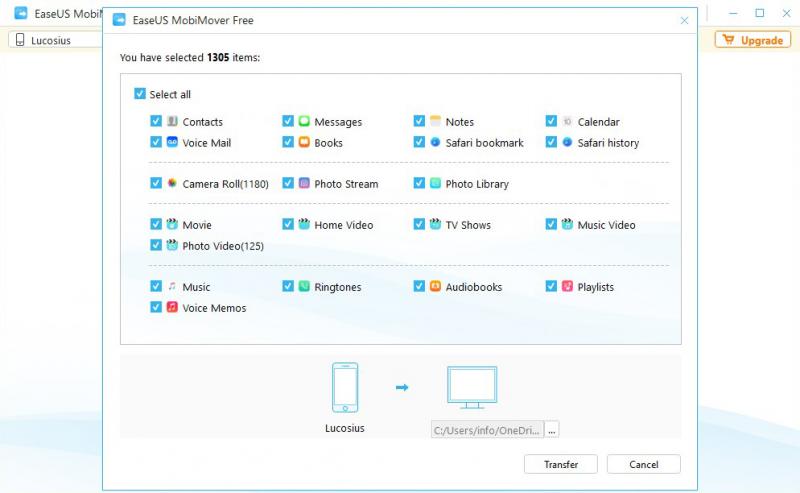
Task: Close the MobiMover transfer dialog
Action: coord(684,20)
